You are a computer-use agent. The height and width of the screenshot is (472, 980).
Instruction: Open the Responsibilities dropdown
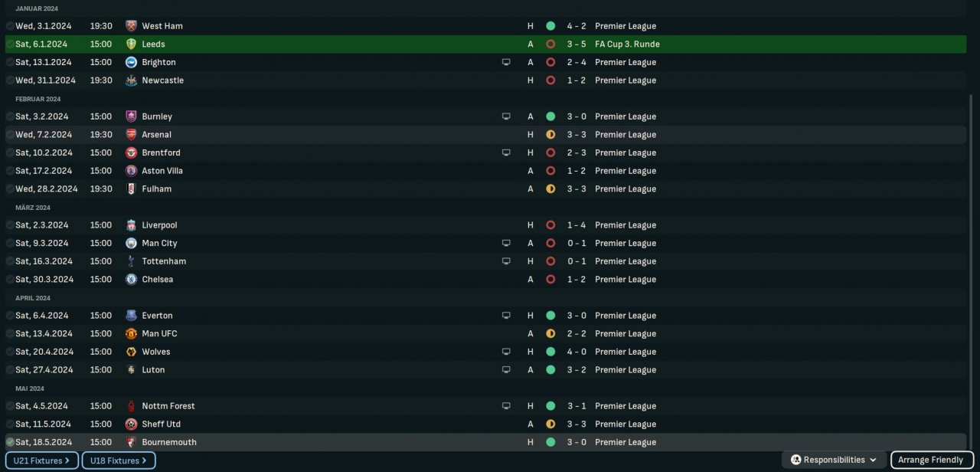click(834, 460)
